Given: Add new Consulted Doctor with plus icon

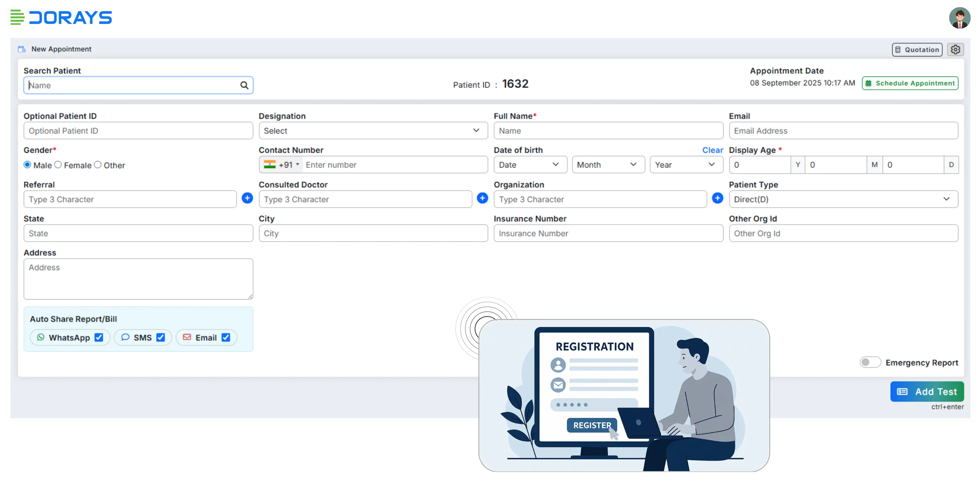Looking at the screenshot, I should [482, 198].
